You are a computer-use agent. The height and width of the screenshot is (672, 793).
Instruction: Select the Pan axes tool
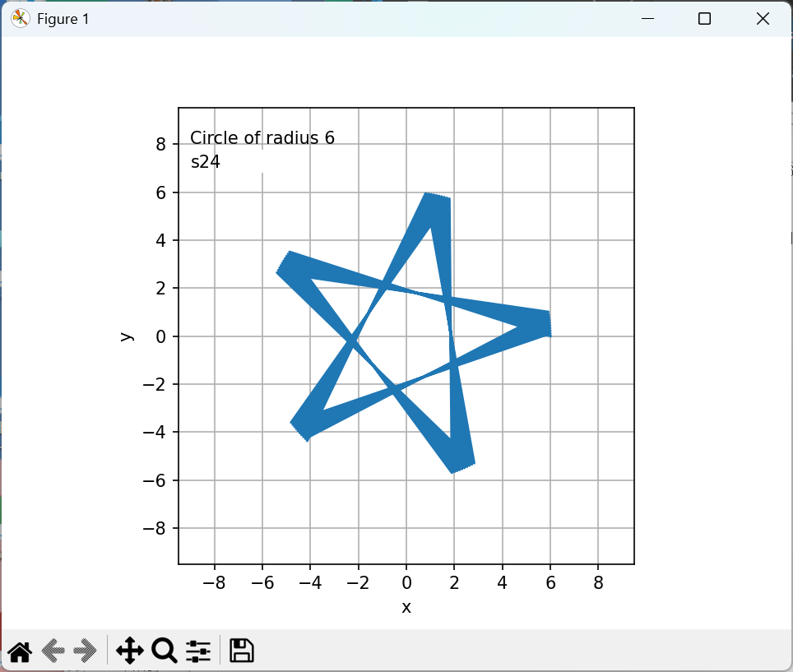point(130,651)
